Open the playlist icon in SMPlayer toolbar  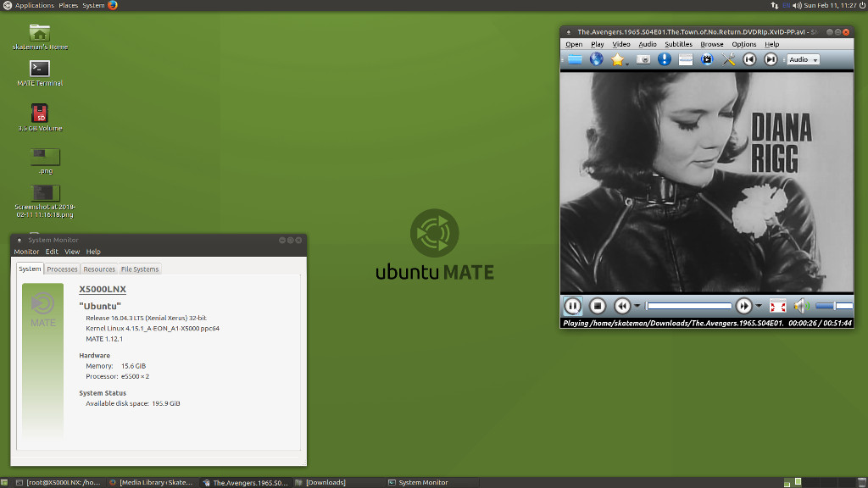(685, 60)
